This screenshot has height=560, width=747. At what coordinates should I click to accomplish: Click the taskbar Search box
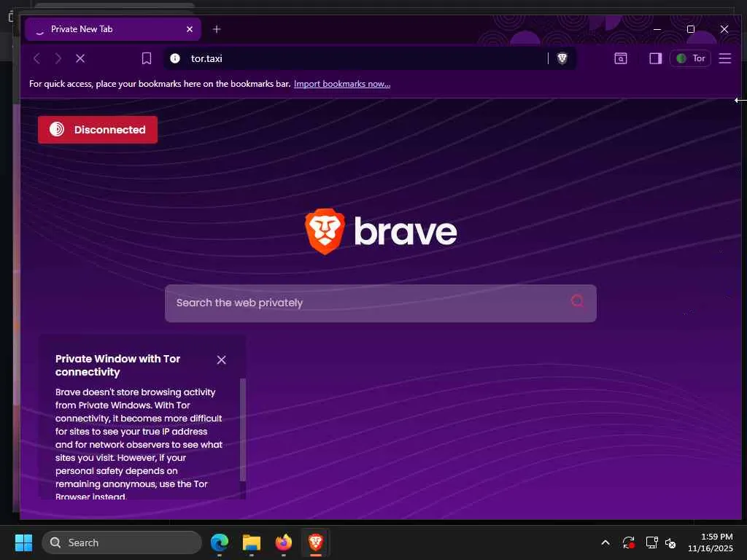click(122, 542)
